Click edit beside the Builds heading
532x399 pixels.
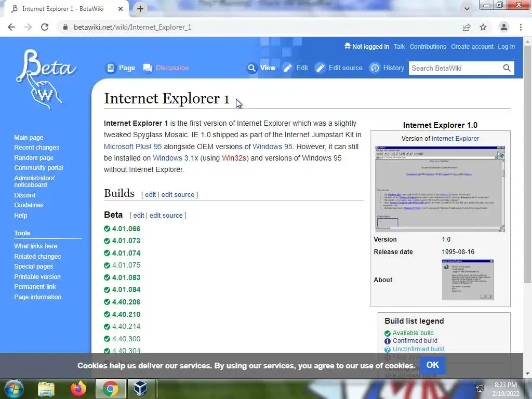(x=150, y=194)
